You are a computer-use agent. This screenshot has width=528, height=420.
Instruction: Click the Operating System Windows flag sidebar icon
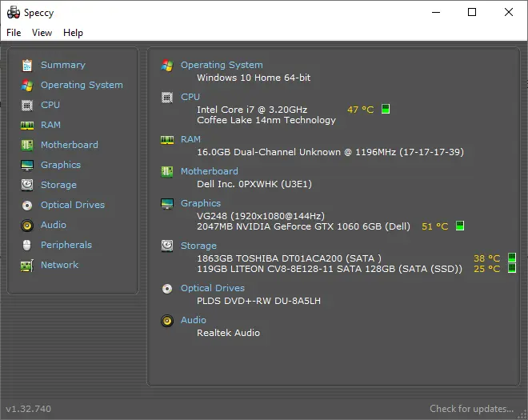point(27,86)
